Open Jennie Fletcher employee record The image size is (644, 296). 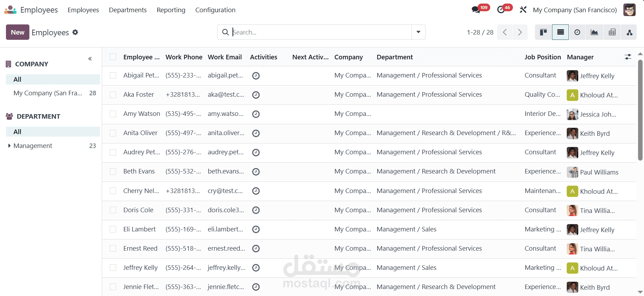tap(141, 287)
